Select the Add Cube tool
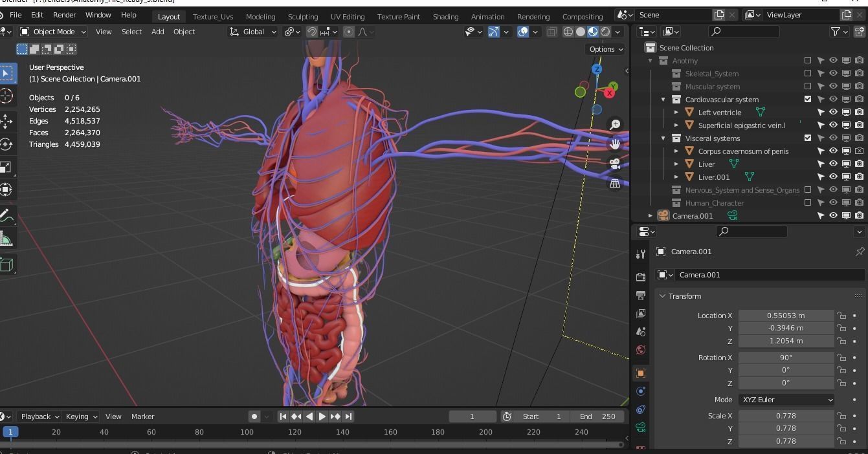The width and height of the screenshot is (868, 454). [x=6, y=265]
